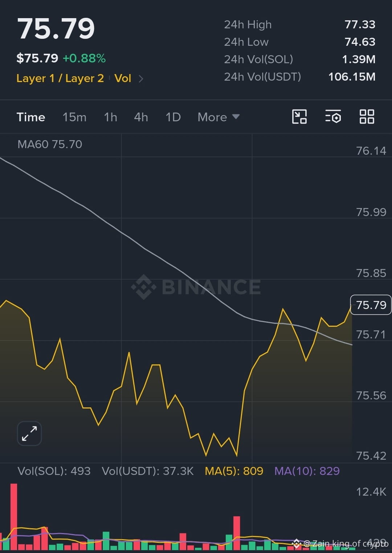The width and height of the screenshot is (392, 553).
Task: Expand chart with fullscreen arrows icon
Action: [x=29, y=434]
